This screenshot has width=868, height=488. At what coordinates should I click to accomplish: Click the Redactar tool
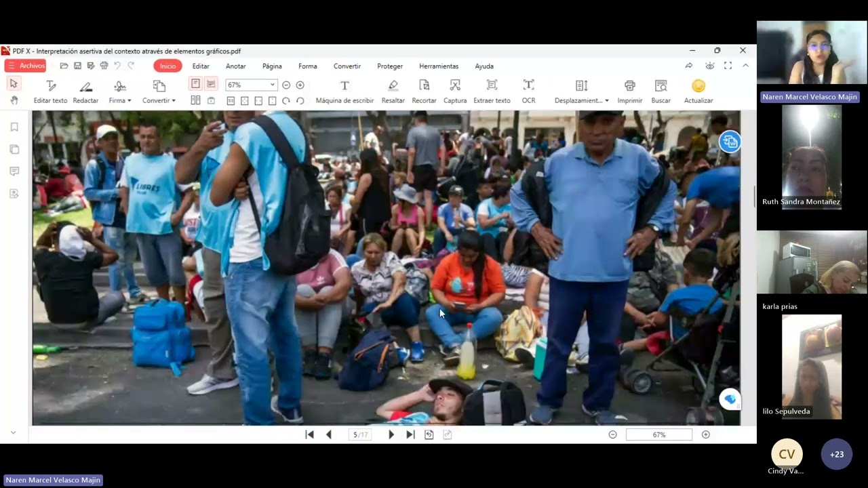click(85, 91)
